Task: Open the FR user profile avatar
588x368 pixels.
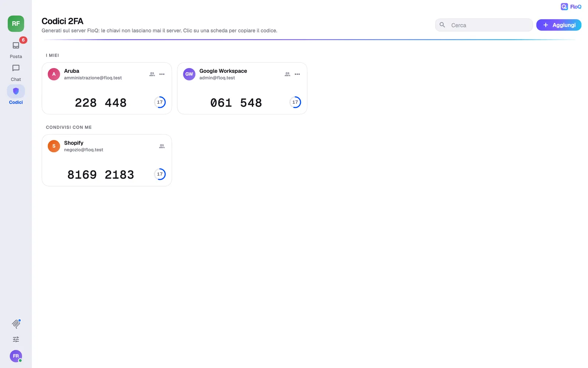Action: point(16,356)
